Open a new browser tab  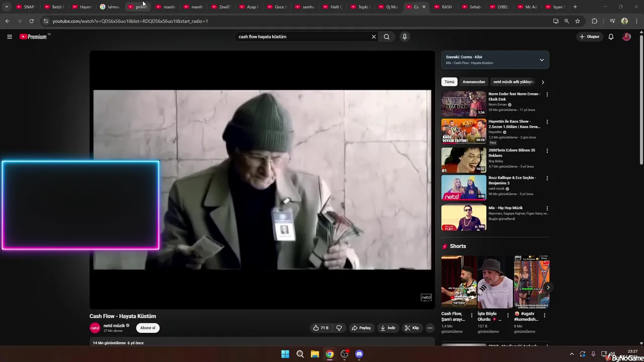tap(575, 7)
